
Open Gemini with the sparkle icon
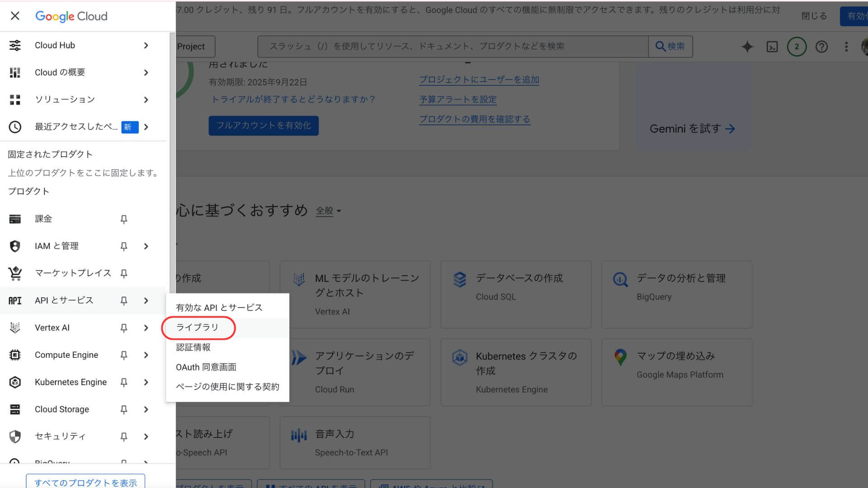click(x=747, y=47)
